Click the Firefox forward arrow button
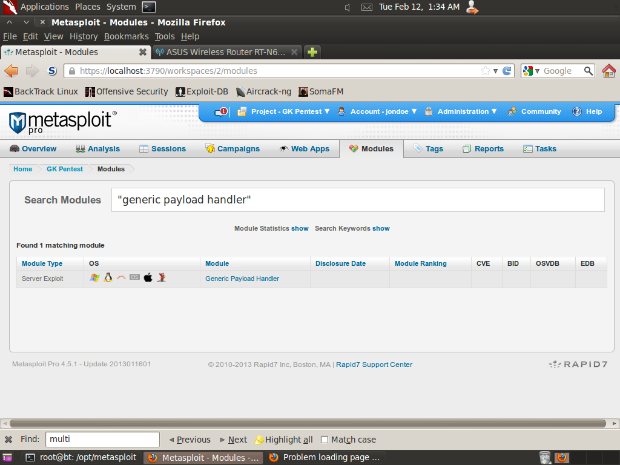 [32, 71]
